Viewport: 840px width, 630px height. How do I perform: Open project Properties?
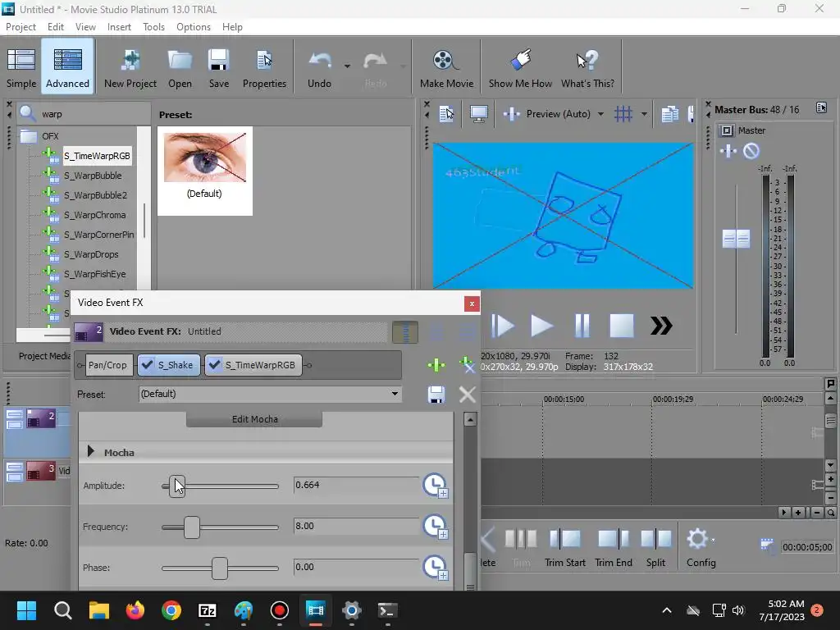264,68
